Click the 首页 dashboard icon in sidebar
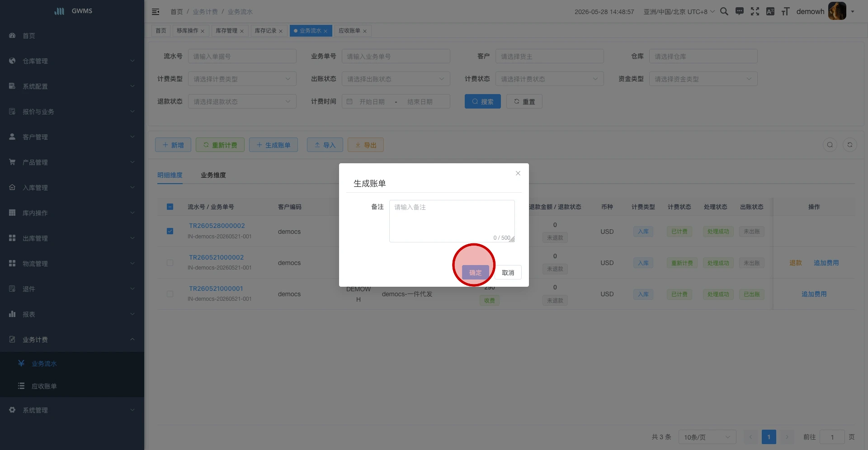 point(12,35)
